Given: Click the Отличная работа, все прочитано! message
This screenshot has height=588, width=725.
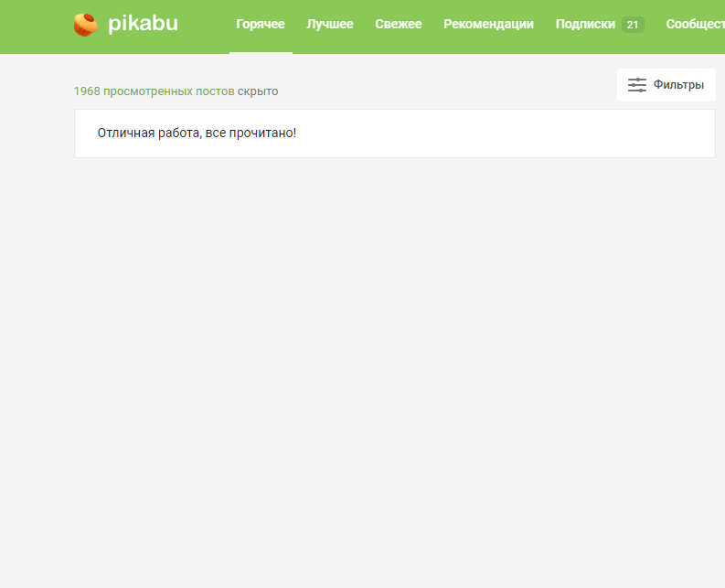Looking at the screenshot, I should [197, 134].
